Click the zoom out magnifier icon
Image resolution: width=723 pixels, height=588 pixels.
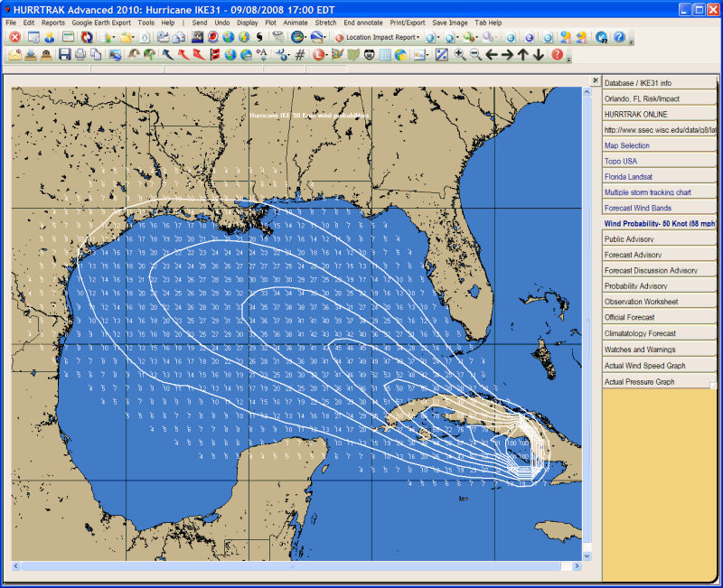(x=475, y=55)
